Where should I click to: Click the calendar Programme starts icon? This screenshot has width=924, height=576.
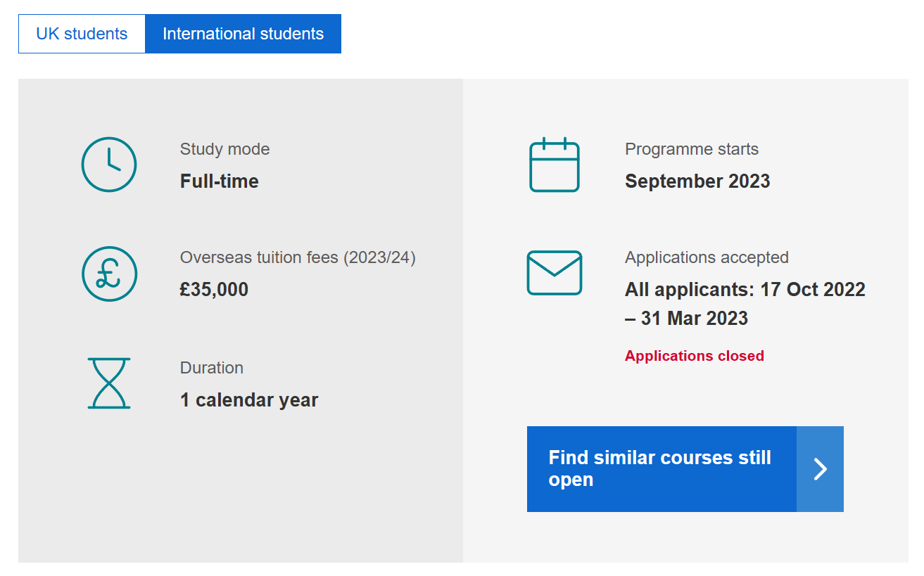[x=555, y=165]
